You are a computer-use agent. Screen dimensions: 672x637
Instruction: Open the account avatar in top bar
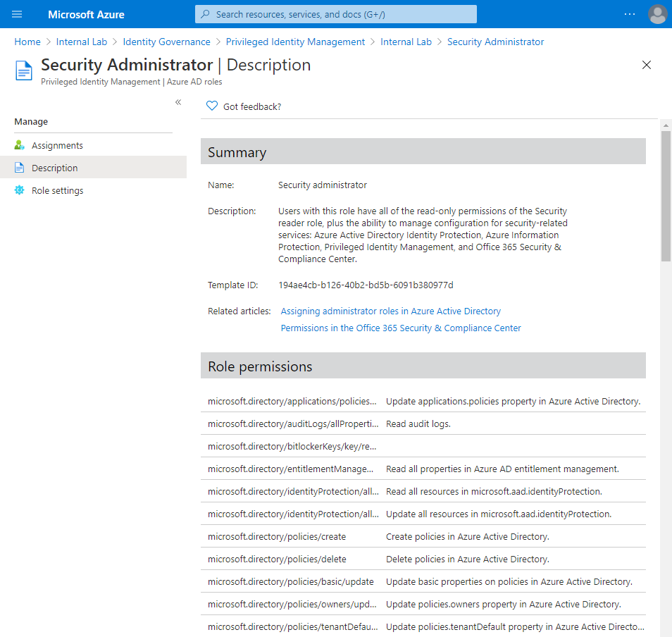[x=657, y=14]
